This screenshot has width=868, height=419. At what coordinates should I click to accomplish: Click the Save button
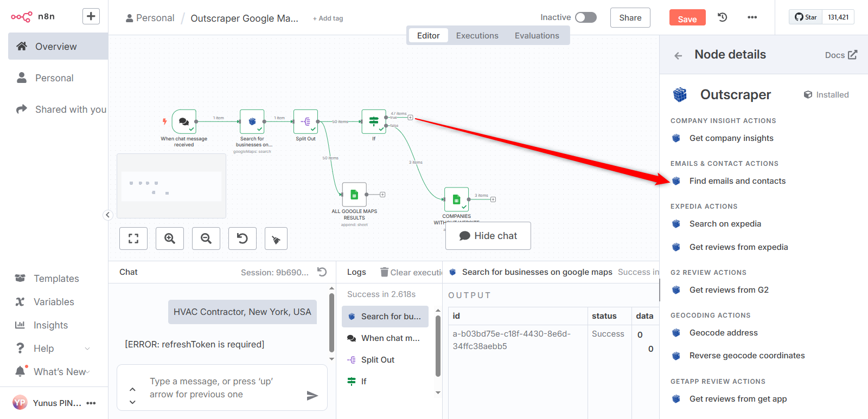pyautogui.click(x=687, y=18)
